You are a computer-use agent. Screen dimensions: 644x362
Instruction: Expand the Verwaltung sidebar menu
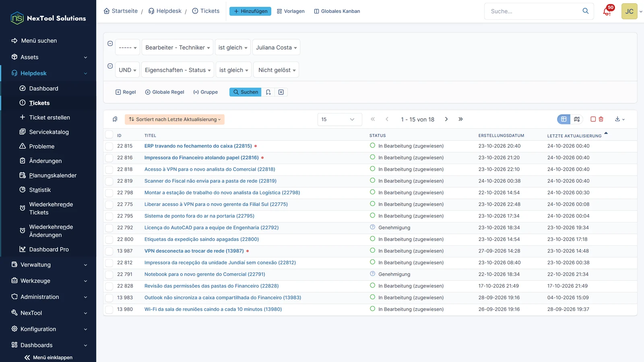point(48,265)
